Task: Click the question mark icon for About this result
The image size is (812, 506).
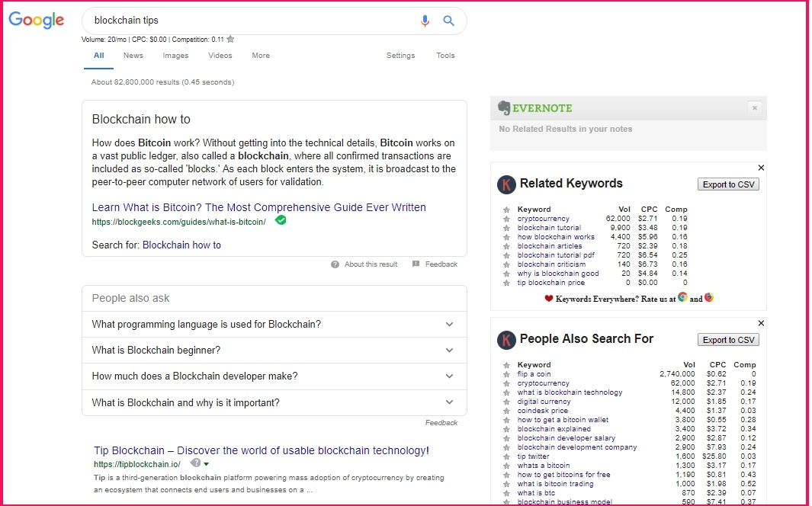Action: pyautogui.click(x=335, y=264)
